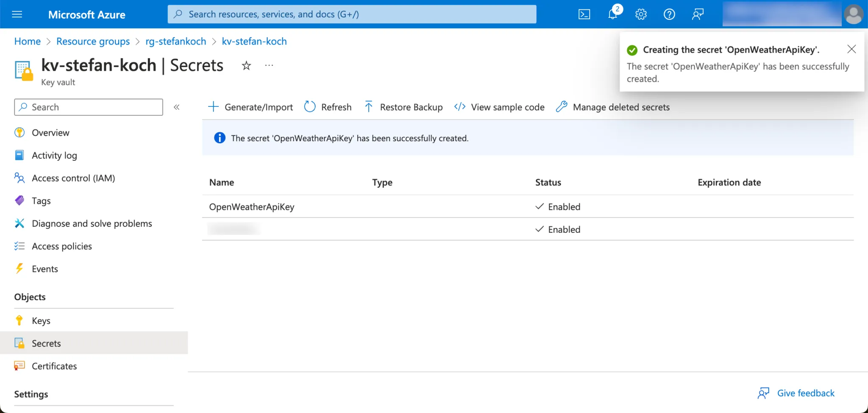Navigate to rg-stefankoch breadcrumb link
Screen dimensions: 868x413
tap(176, 42)
